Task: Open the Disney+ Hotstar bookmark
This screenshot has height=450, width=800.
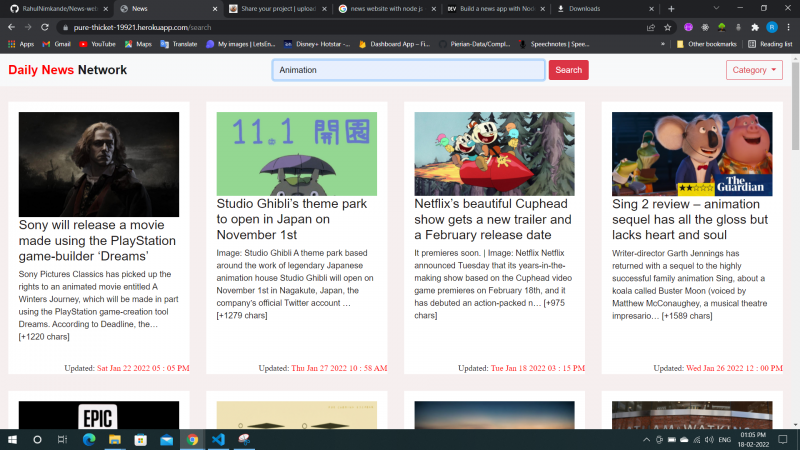Action: click(317, 44)
